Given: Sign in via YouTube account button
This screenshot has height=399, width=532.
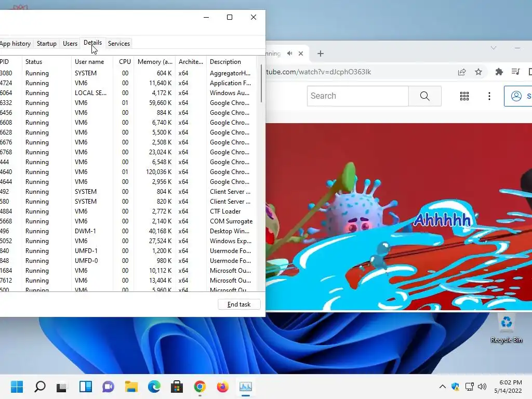Looking at the screenshot, I should point(518,96).
